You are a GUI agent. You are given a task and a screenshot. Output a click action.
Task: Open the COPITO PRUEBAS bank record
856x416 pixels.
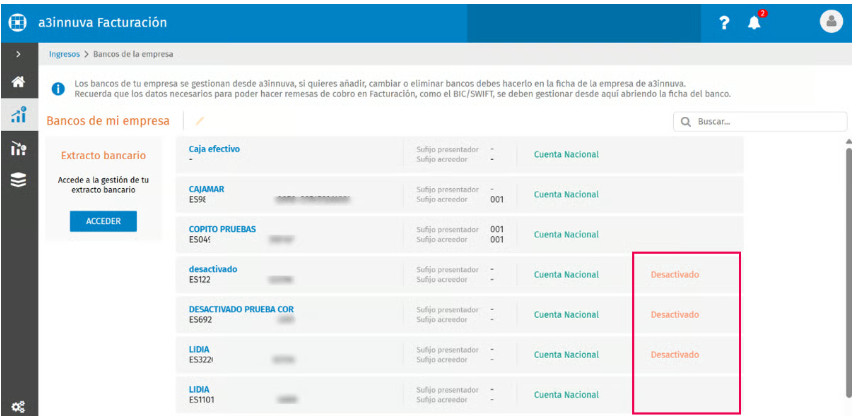[222, 229]
